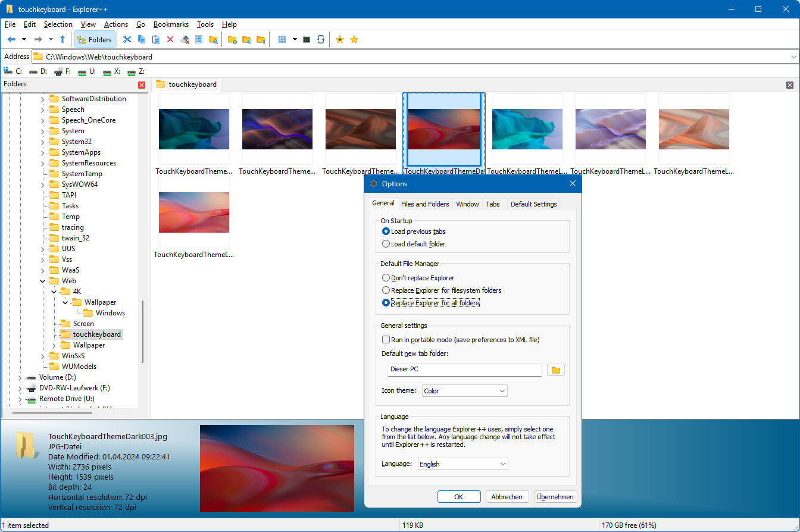The height and width of the screenshot is (532, 800).
Task: Click the OK button in Options
Action: point(459,497)
